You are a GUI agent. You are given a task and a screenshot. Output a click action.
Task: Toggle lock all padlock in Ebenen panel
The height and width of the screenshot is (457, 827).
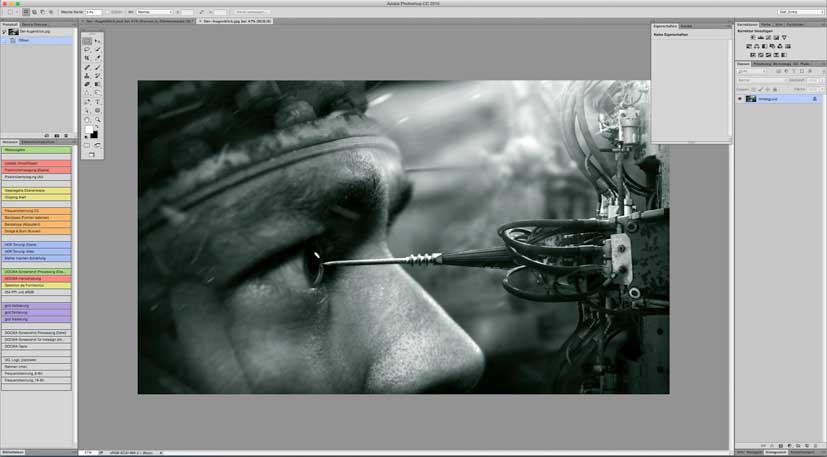point(775,89)
